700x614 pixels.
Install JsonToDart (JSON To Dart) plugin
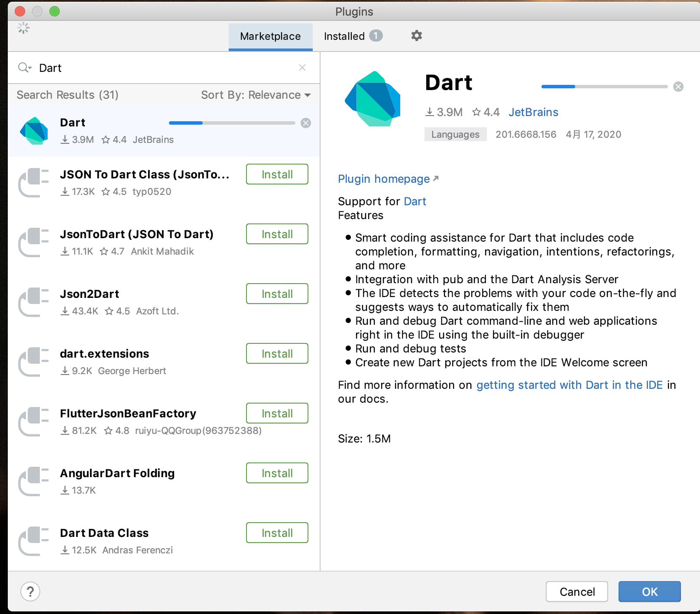tap(277, 234)
